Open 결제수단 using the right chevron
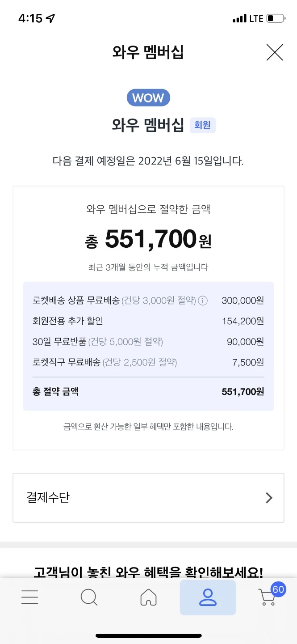 pos(268,498)
